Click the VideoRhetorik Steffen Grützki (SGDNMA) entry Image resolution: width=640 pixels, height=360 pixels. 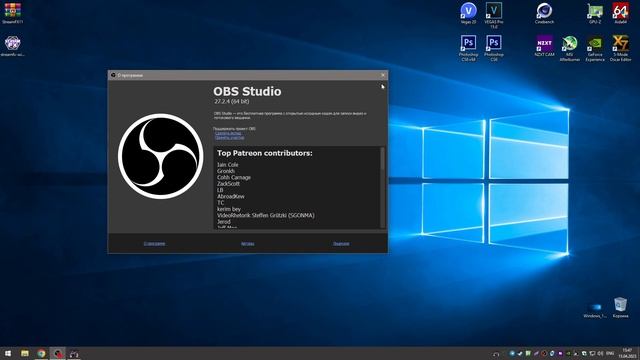click(x=266, y=215)
